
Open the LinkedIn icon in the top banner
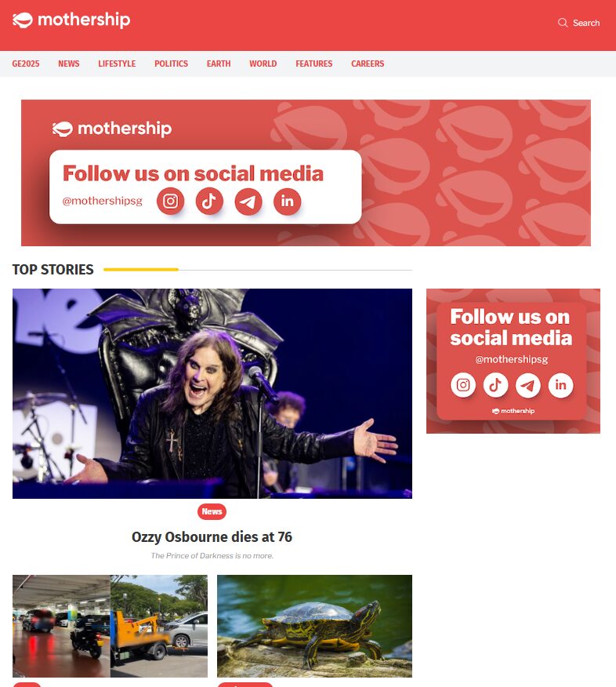(x=287, y=202)
